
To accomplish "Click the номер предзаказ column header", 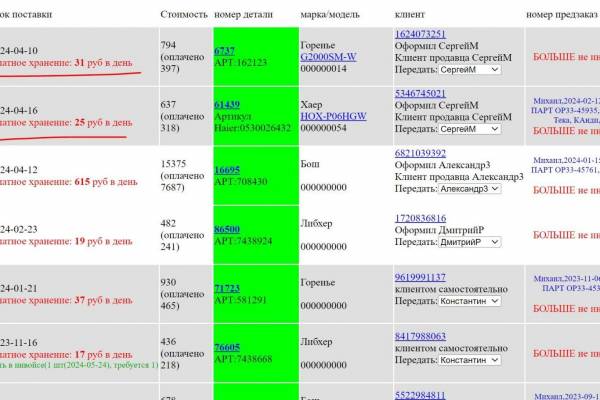I will [562, 15].
